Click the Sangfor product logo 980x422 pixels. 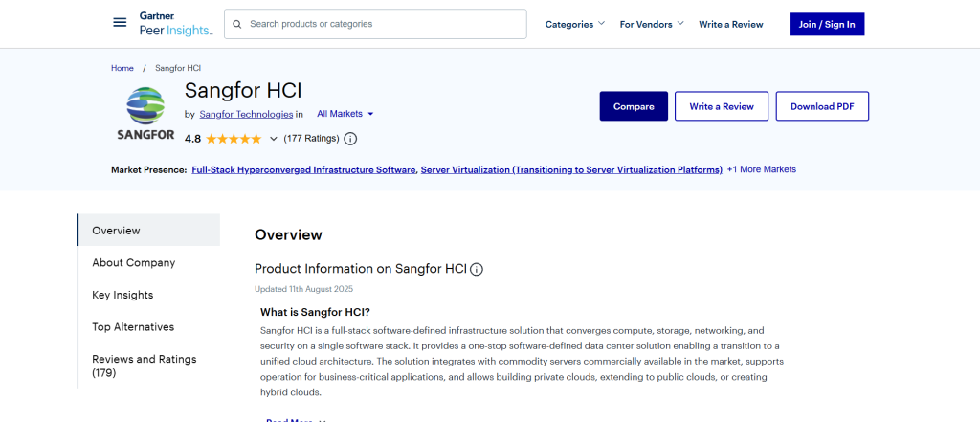pos(145,113)
